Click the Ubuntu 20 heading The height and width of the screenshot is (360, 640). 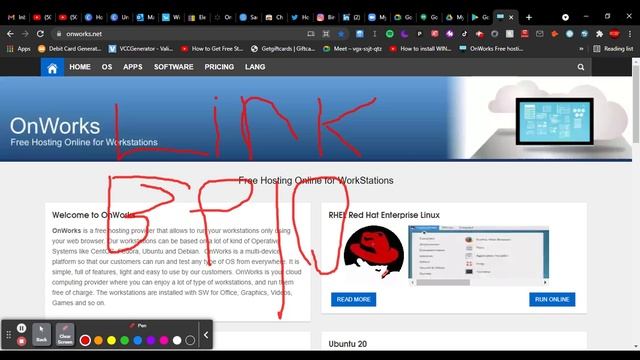[348, 344]
